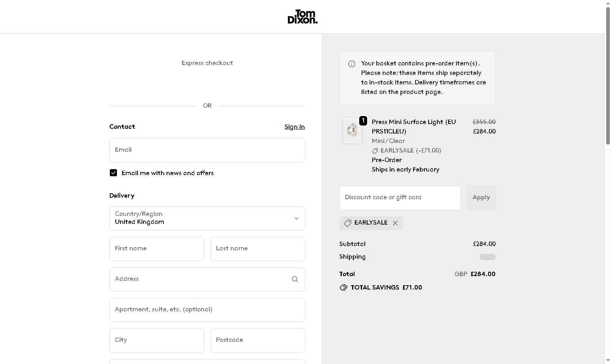Screen dimensions: 611x364
Task: Focus the Discount code or gift card field
Action: [x=400, y=198]
